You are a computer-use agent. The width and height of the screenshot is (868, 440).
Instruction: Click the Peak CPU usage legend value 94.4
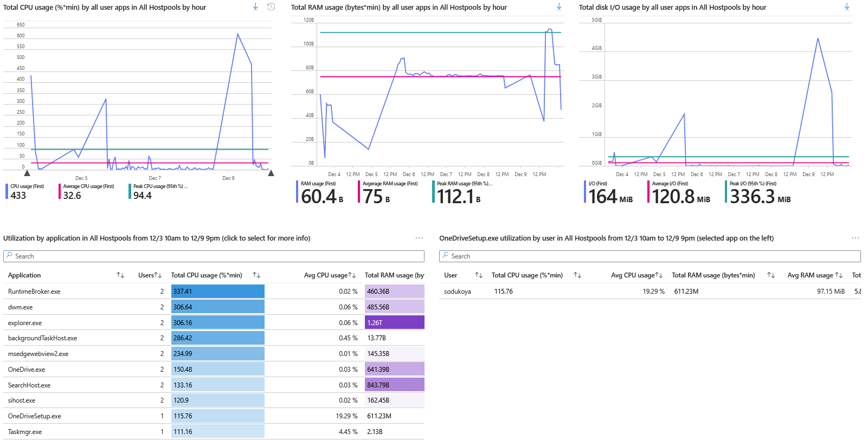pos(143,196)
